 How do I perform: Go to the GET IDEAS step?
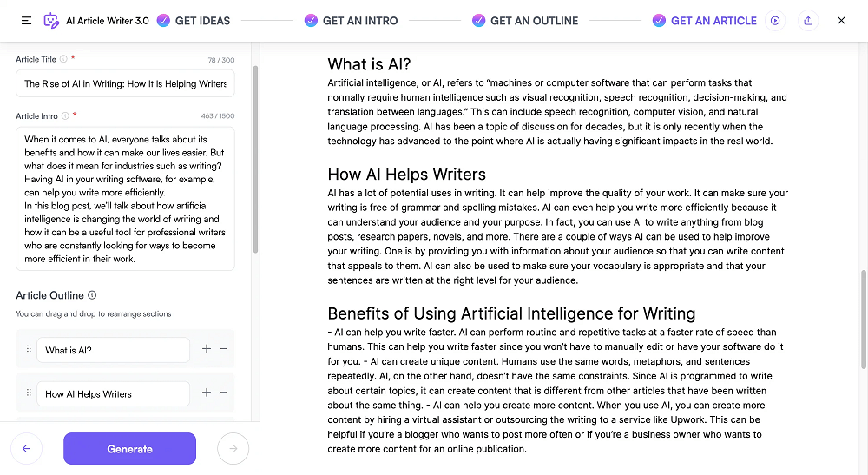coord(202,21)
